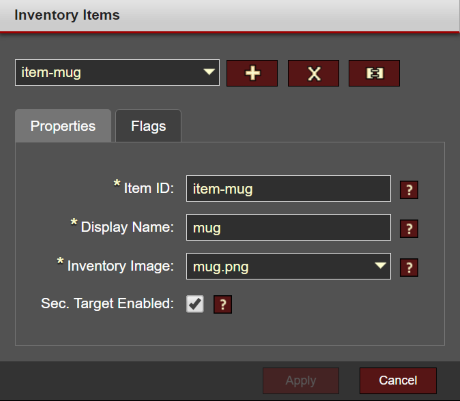Expand the item-mug selector dropdown
The height and width of the screenshot is (401, 460).
[117, 73]
